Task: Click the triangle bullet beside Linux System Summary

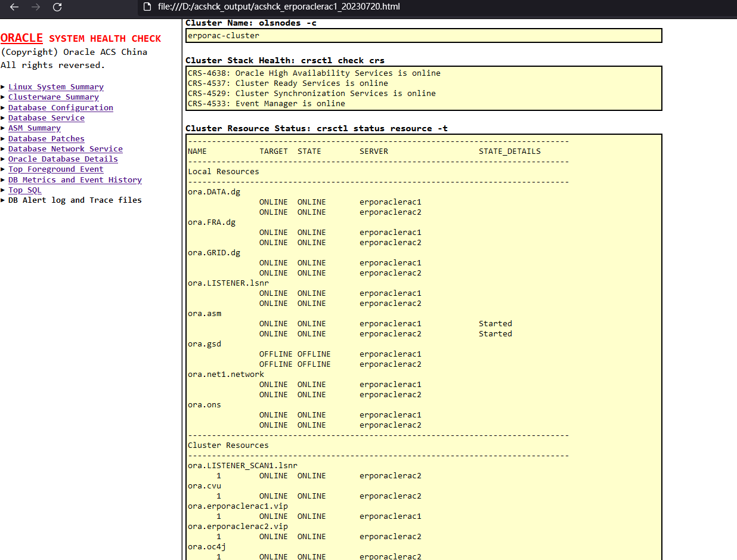Action: pyautogui.click(x=3, y=87)
